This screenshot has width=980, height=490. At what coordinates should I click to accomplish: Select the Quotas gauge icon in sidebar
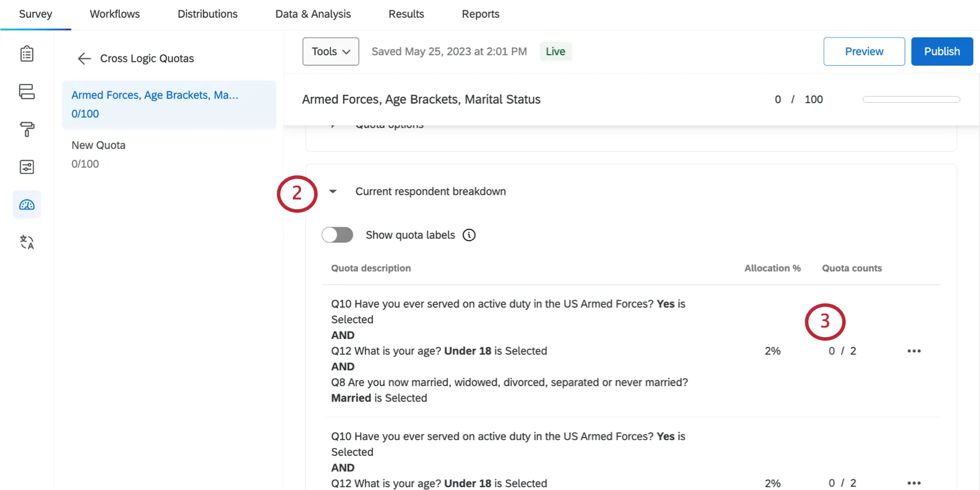pyautogui.click(x=27, y=204)
